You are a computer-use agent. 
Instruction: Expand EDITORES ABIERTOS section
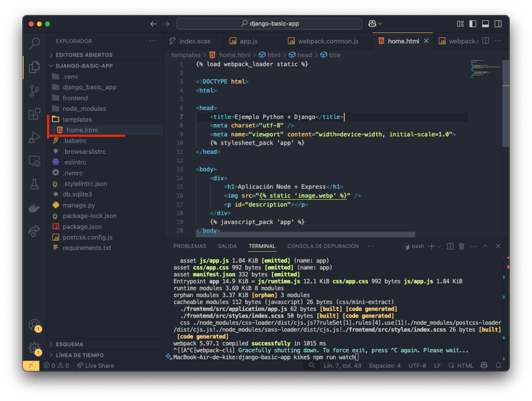(x=105, y=55)
